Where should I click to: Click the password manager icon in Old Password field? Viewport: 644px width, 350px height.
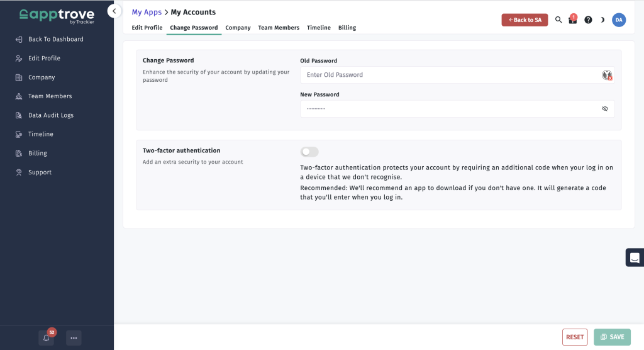pyautogui.click(x=607, y=75)
